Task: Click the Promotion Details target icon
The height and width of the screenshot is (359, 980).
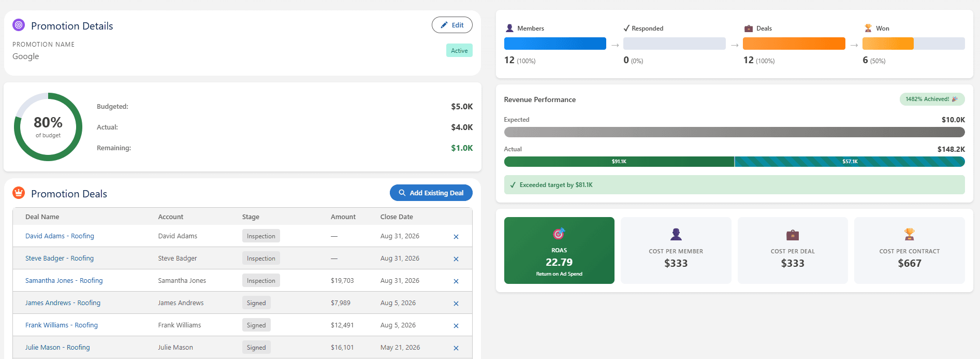Action: pyautogui.click(x=19, y=25)
